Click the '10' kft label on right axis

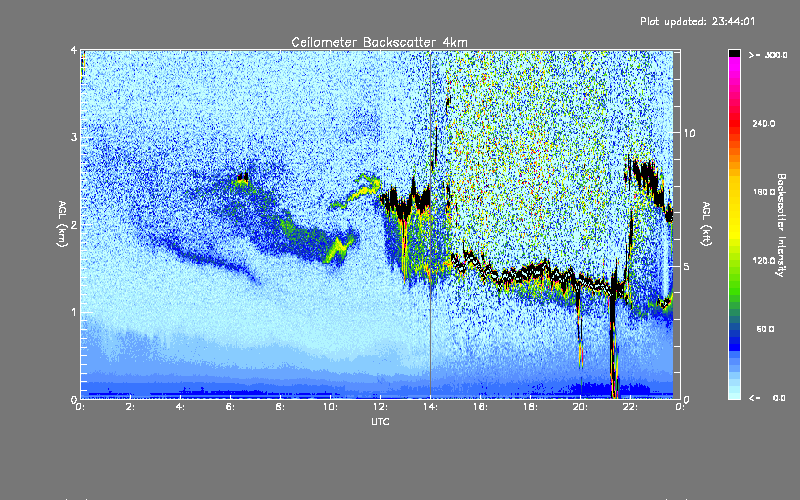[689, 133]
